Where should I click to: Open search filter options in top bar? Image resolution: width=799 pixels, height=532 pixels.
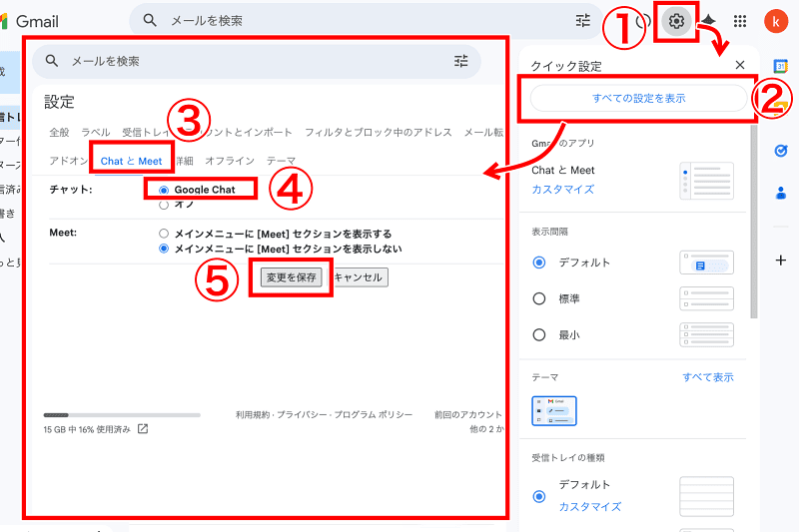[583, 21]
